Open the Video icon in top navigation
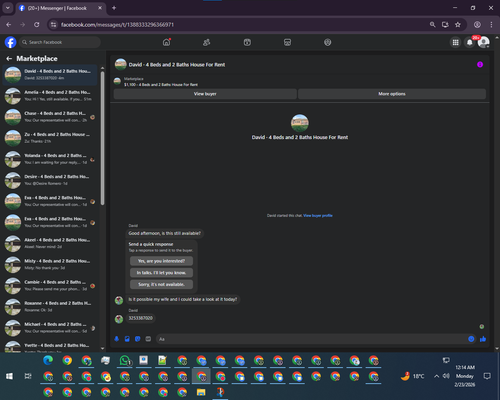The image size is (500, 400). coord(247,42)
